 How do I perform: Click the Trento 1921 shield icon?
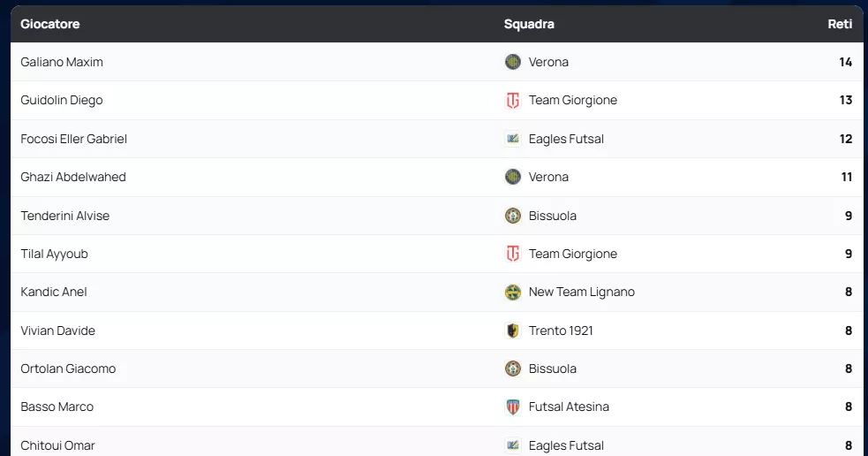513,331
